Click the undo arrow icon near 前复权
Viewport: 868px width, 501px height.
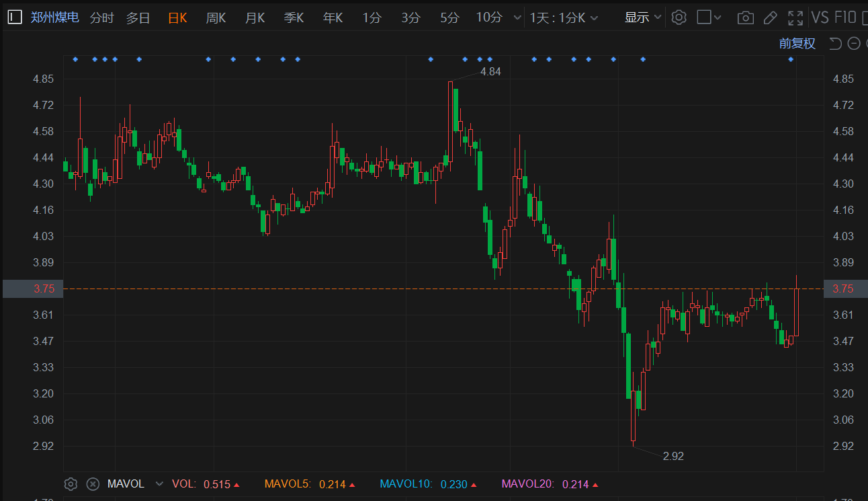pyautogui.click(x=835, y=44)
